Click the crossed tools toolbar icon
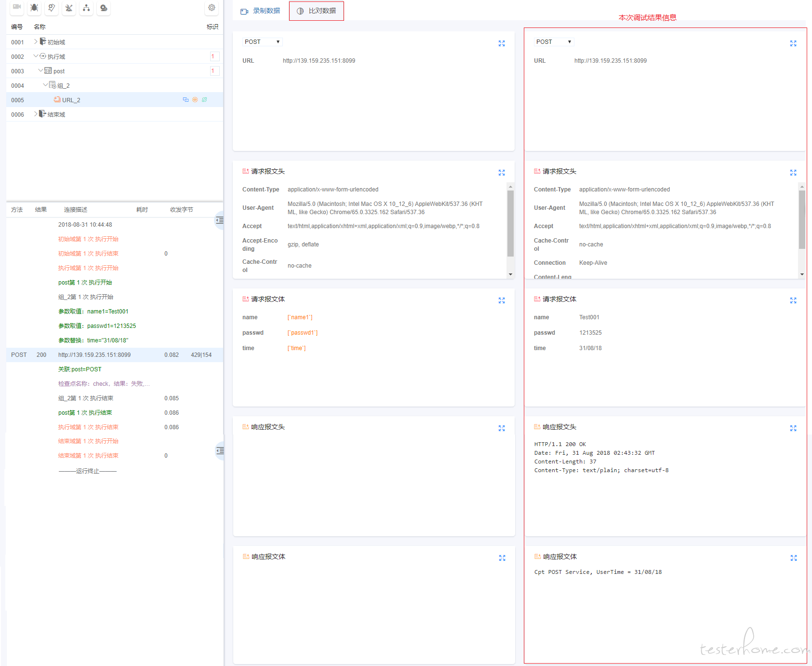 click(x=69, y=7)
